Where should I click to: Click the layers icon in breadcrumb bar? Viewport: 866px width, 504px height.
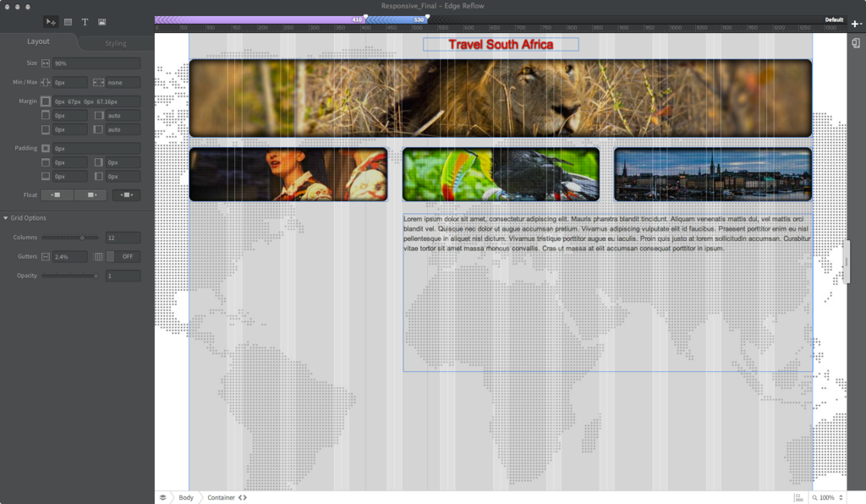click(163, 497)
